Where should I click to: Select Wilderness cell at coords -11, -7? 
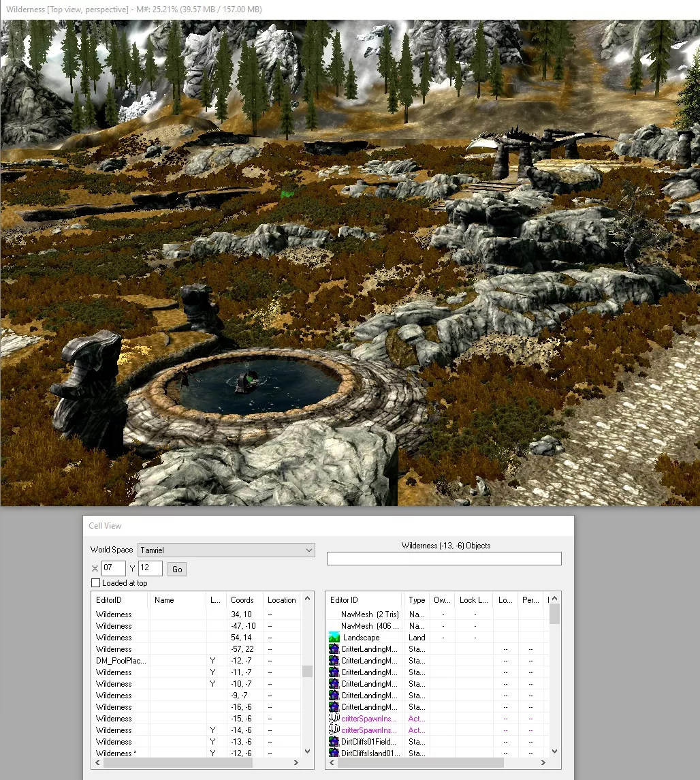[x=196, y=672]
